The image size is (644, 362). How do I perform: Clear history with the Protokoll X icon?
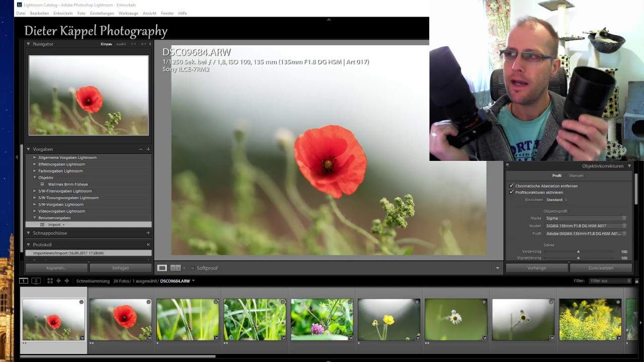(148, 245)
